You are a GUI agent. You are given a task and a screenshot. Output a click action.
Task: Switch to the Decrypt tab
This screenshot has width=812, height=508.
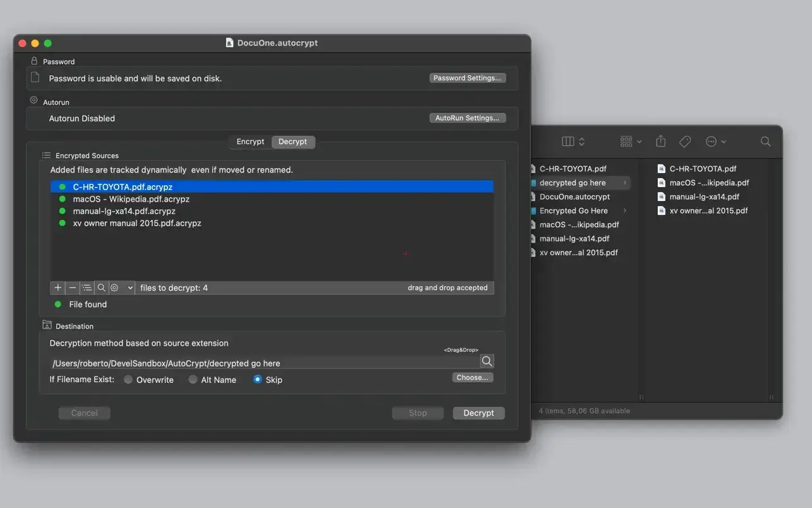(x=293, y=142)
